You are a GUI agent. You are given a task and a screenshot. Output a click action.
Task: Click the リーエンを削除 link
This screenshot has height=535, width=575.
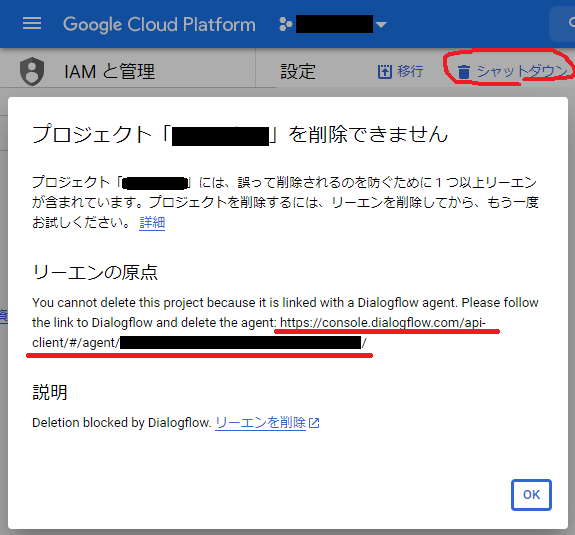coord(260,423)
